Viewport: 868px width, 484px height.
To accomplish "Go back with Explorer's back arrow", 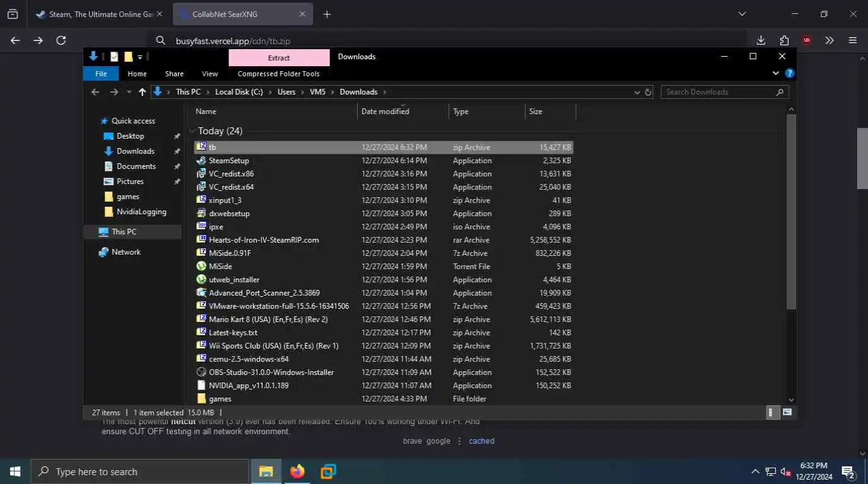I will click(x=95, y=92).
